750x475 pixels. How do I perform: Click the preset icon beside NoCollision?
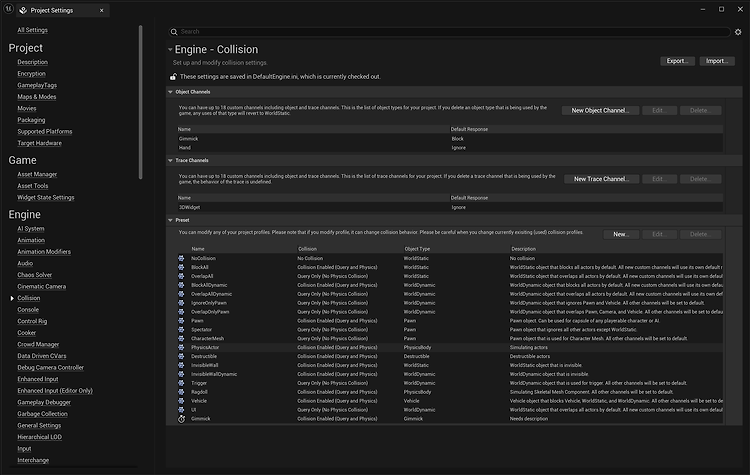[x=181, y=258]
